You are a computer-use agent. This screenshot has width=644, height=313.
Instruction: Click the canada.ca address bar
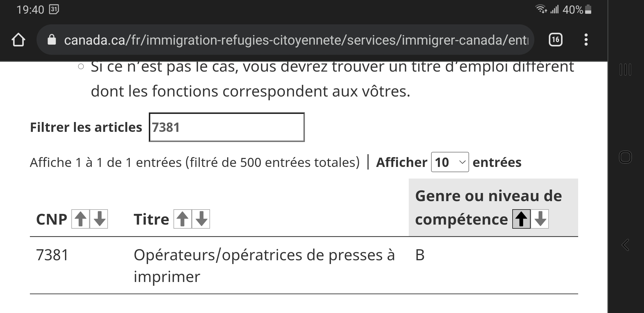tap(261, 40)
